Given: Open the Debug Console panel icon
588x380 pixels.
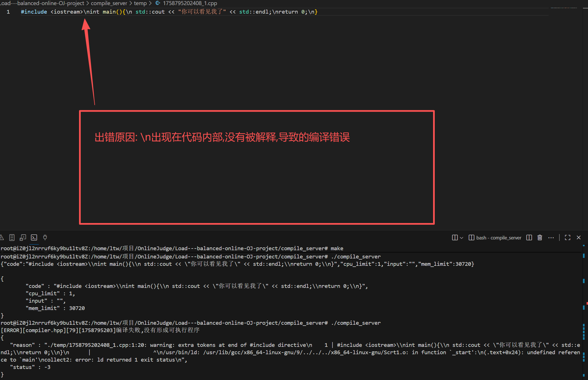Looking at the screenshot, I should tap(23, 237).
